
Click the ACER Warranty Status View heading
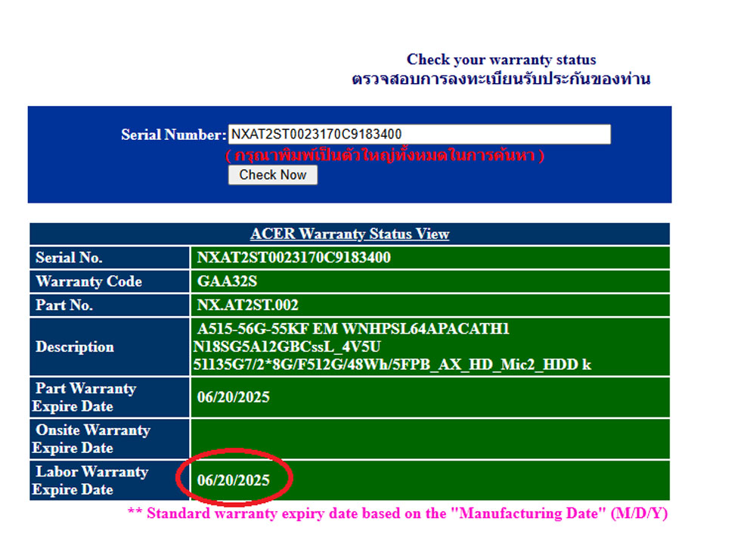(x=349, y=234)
